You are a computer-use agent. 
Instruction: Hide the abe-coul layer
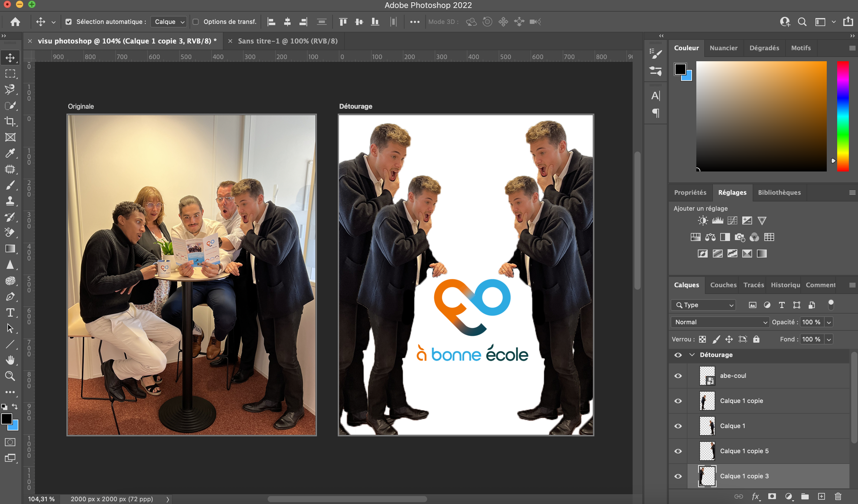(678, 376)
